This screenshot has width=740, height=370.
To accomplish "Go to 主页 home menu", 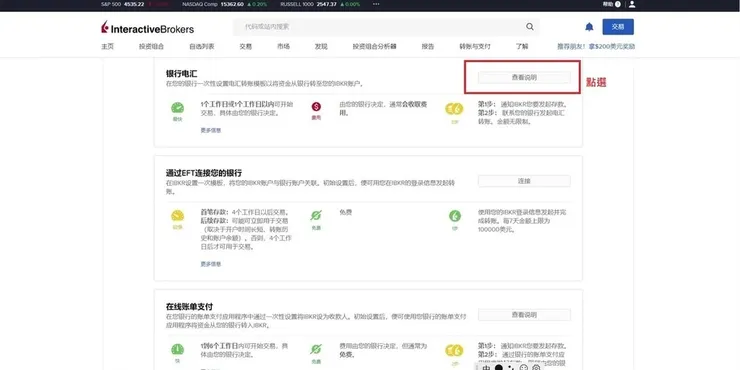I will tap(107, 47).
